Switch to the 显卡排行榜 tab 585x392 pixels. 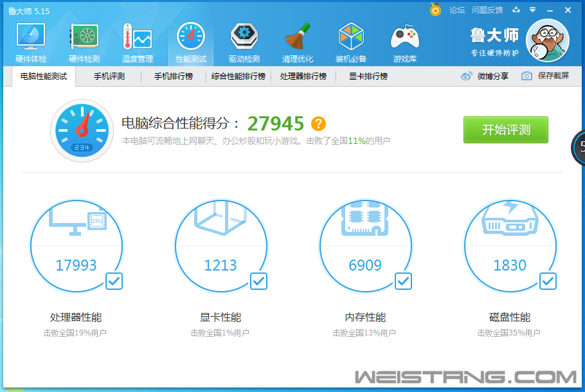[368, 76]
